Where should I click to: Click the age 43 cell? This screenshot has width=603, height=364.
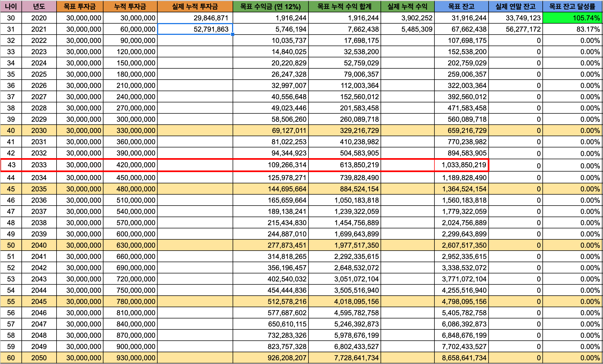tap(11, 165)
